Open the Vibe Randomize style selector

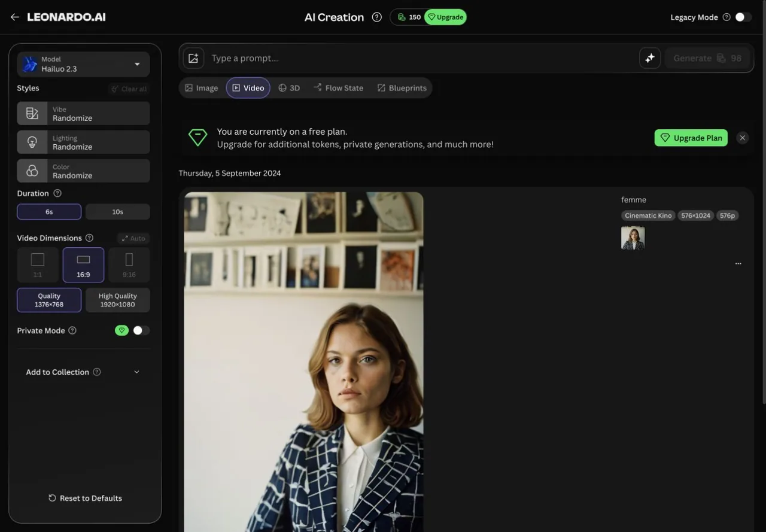83,113
